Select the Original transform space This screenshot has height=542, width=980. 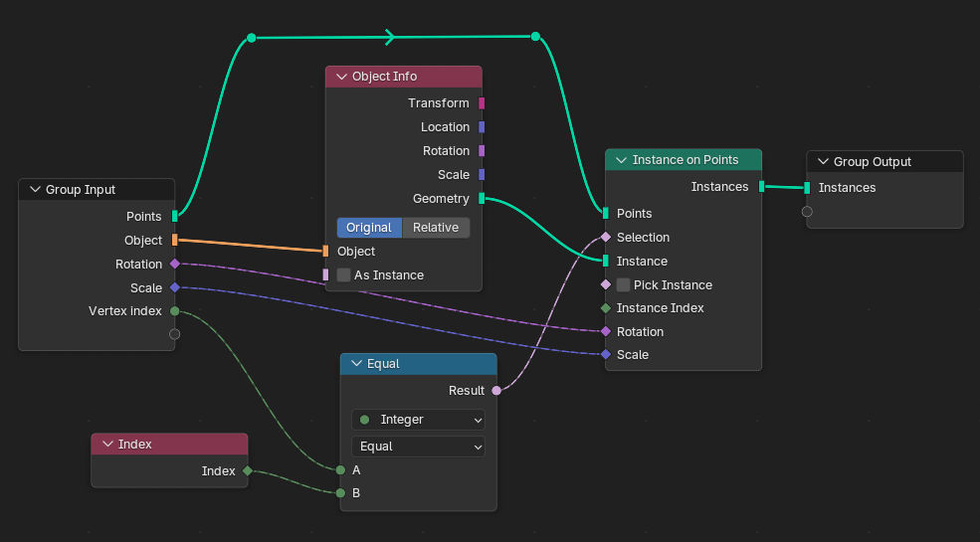pyautogui.click(x=369, y=228)
